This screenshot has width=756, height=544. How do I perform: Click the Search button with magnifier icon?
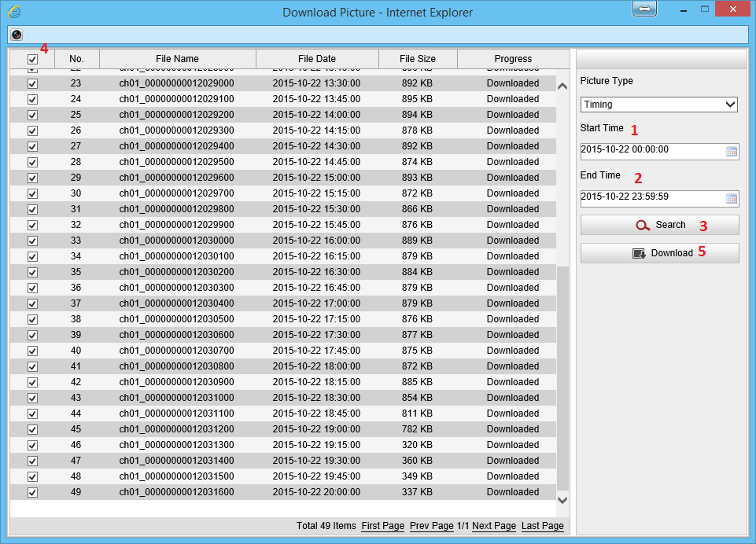click(659, 225)
